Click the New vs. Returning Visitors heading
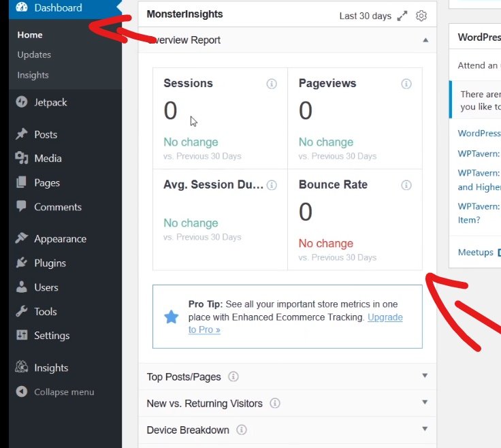The height and width of the screenshot is (448, 501). [x=204, y=404]
